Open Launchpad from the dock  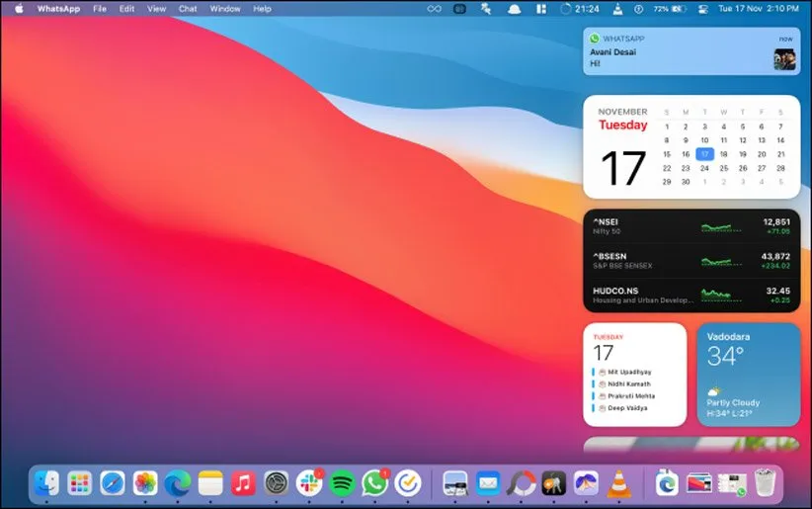(79, 482)
